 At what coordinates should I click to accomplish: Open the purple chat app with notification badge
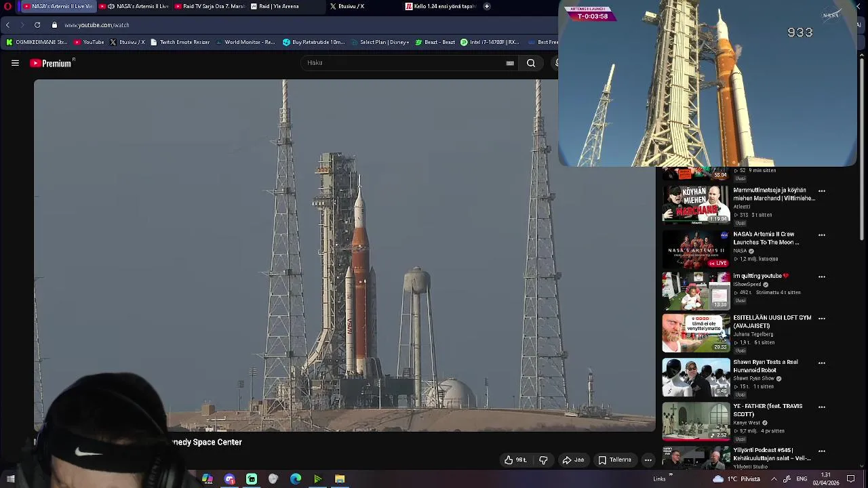click(x=230, y=479)
